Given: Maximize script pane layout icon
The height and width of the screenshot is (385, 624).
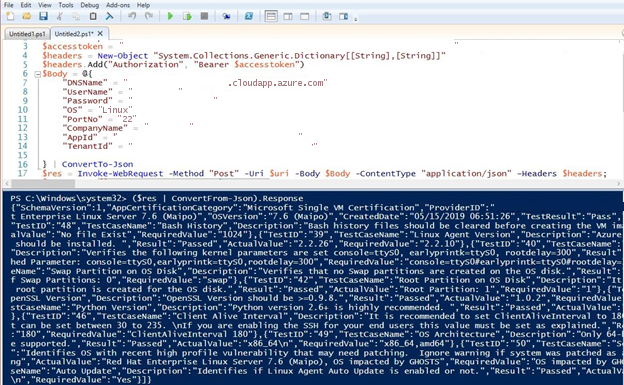Looking at the screenshot, I should coord(304,16).
